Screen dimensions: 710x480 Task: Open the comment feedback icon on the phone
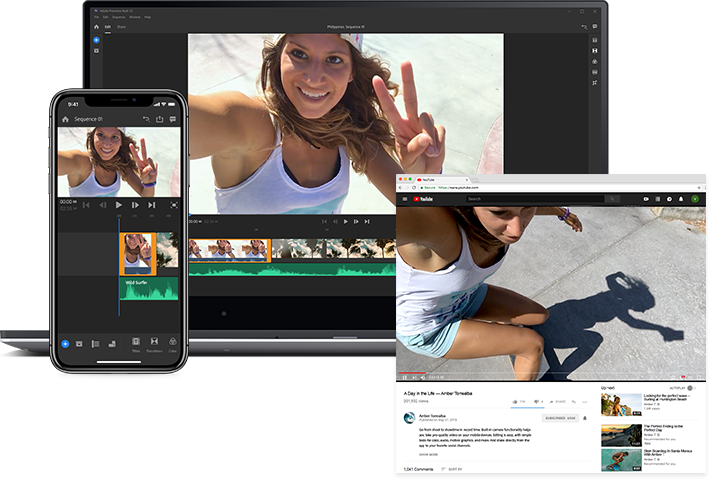point(173,119)
